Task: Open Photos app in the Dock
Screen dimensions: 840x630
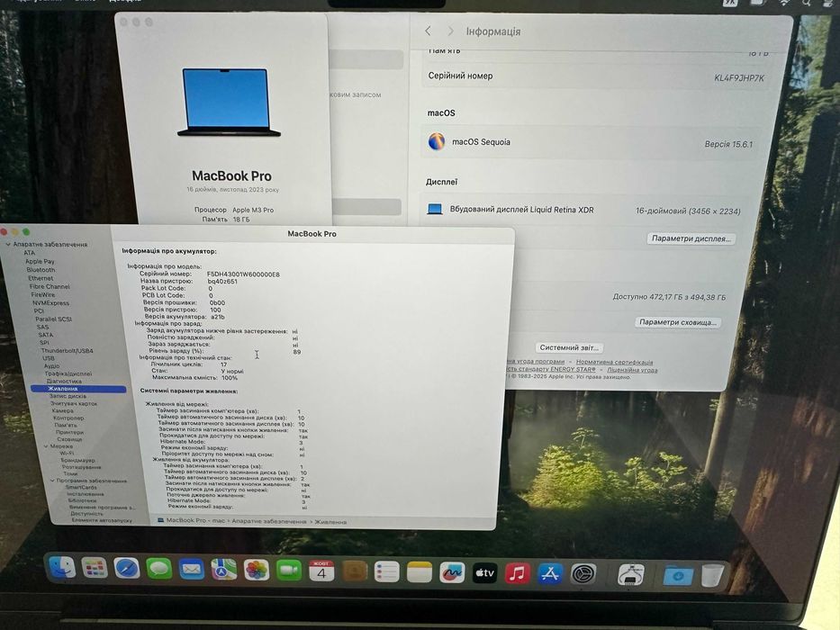Action: tap(257, 570)
